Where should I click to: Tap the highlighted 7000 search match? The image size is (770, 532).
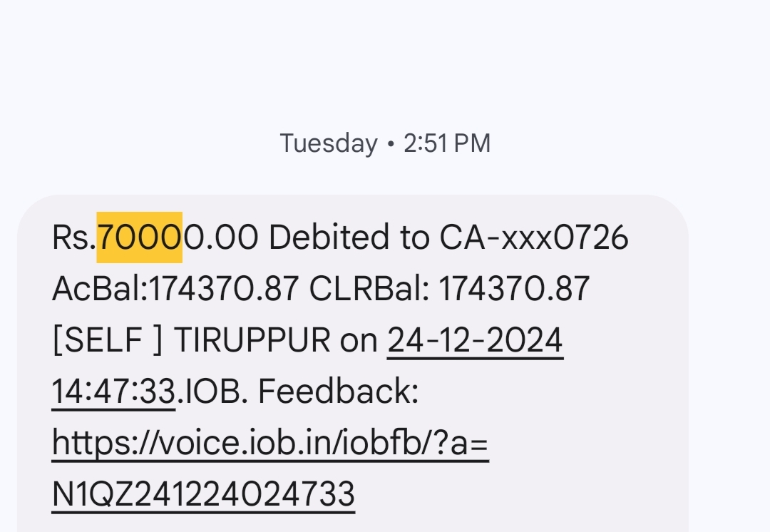point(140,237)
